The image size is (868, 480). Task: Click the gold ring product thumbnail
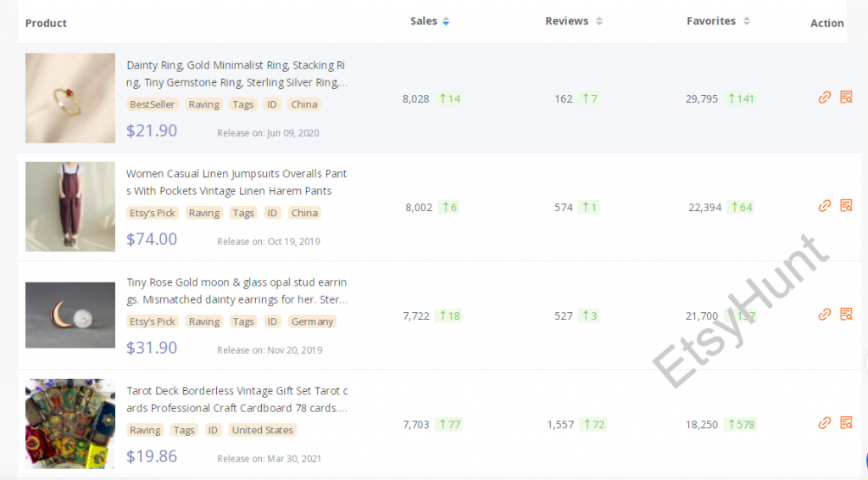[70, 98]
